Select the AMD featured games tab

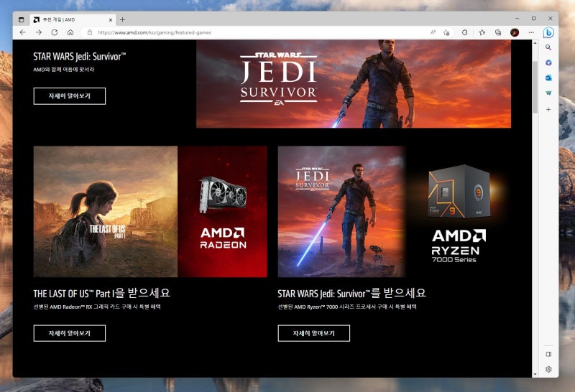tap(73, 20)
